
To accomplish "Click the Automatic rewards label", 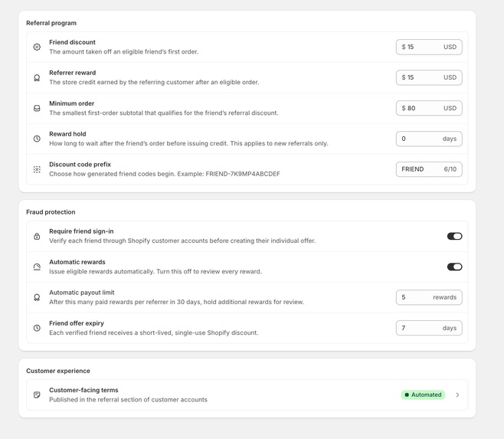I will click(77, 262).
